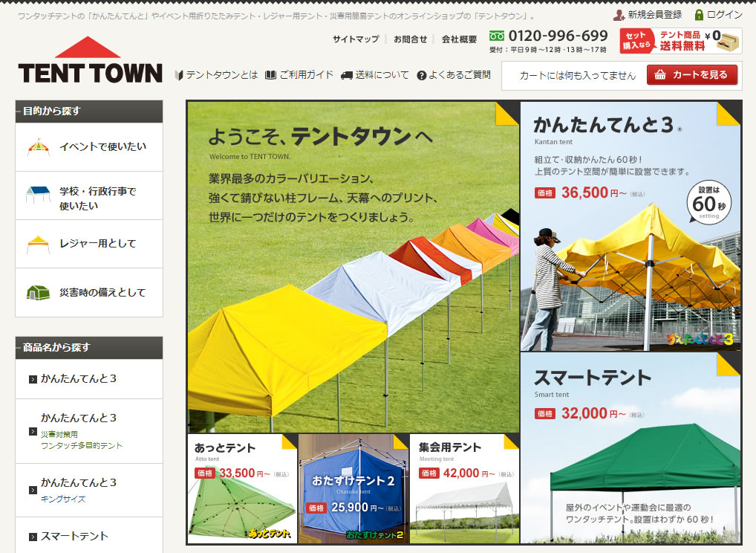This screenshot has width=756, height=553.
Task: Expand the スマートテント sidebar arrow item
Action: point(33,537)
